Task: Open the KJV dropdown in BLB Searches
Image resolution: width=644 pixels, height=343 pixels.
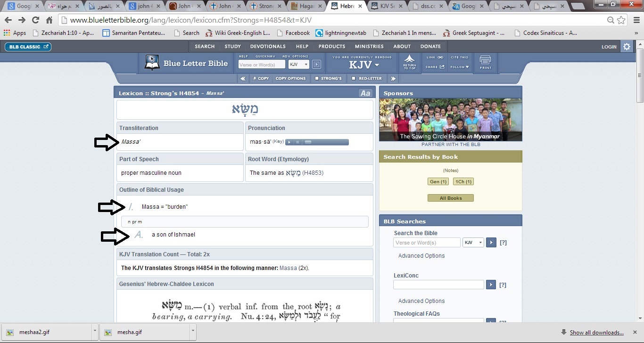Action: [x=473, y=243]
